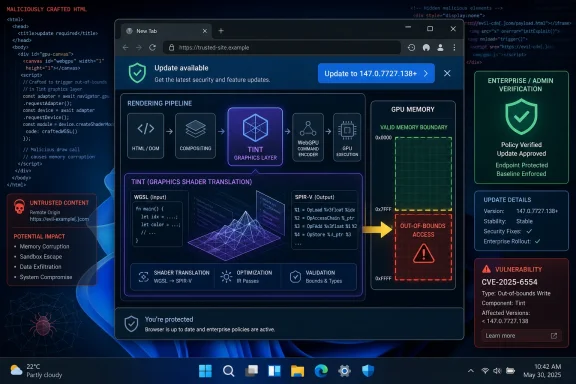Click the trusted-site.example address field

(x=282, y=47)
